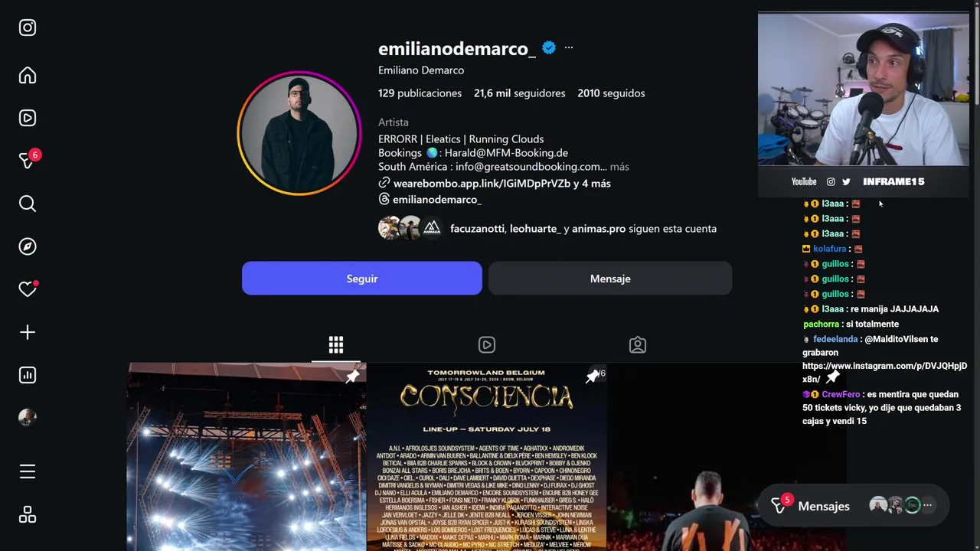Open notifications heart icon
Screen dimensions: 980x551
point(28,289)
